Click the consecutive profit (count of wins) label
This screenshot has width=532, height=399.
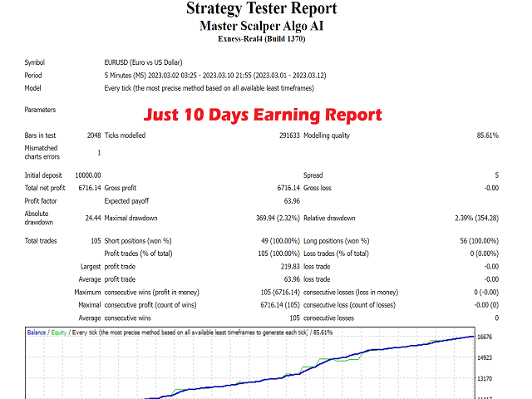(x=150, y=305)
